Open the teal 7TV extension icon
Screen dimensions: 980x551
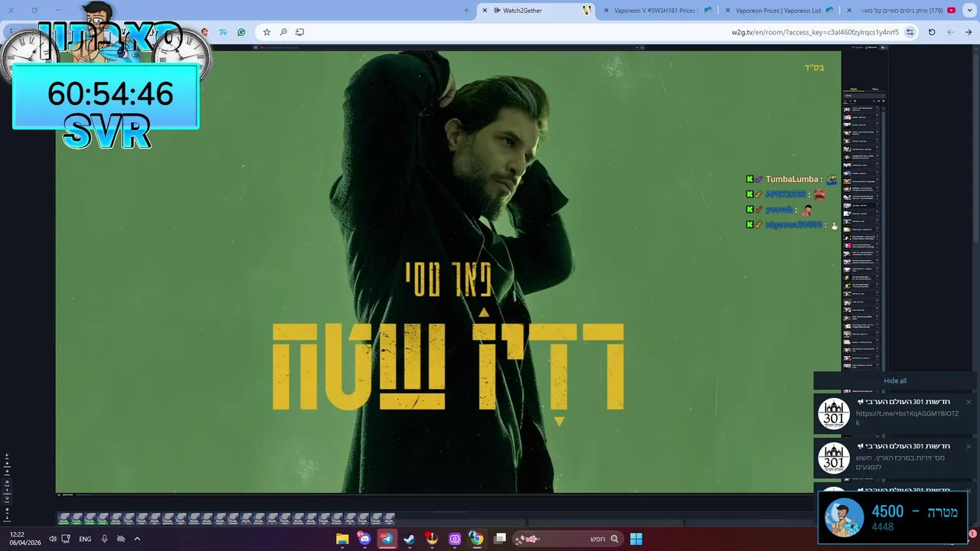pos(223,32)
